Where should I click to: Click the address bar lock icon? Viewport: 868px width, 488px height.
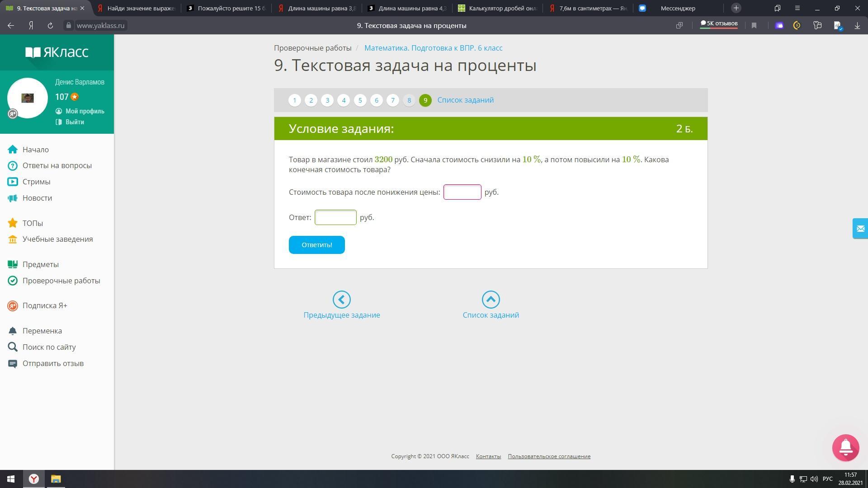pyautogui.click(x=69, y=26)
